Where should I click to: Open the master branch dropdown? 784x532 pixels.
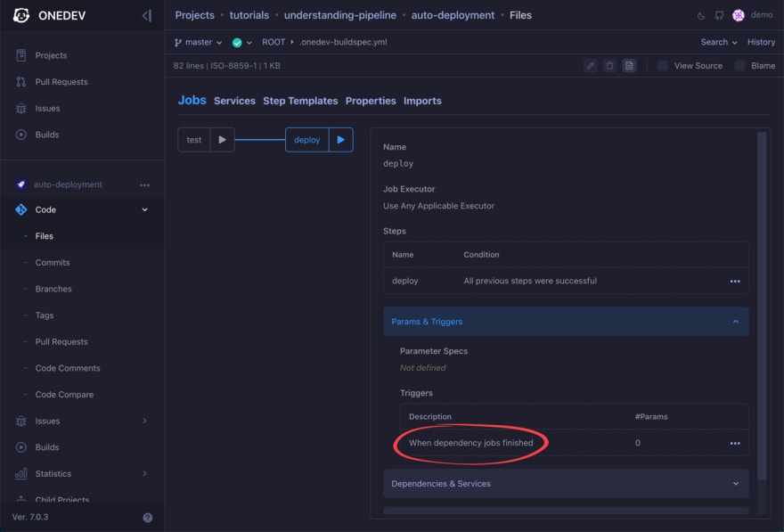[x=198, y=43]
